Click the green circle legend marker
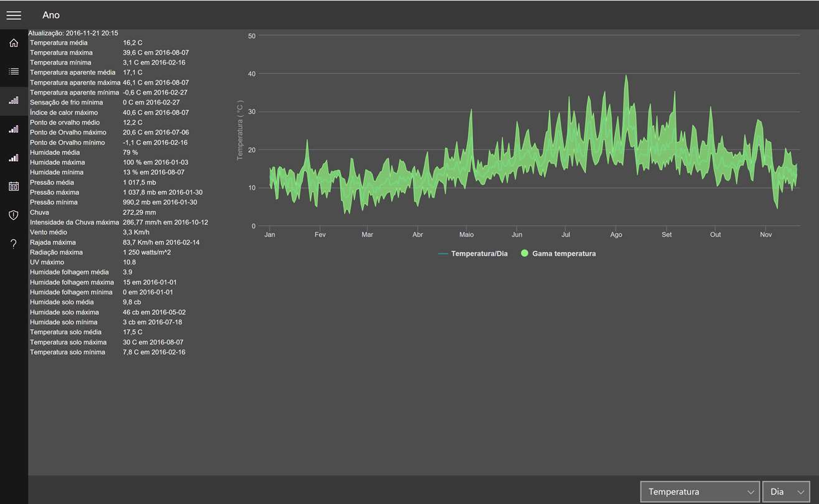The width and height of the screenshot is (819, 504). (525, 254)
